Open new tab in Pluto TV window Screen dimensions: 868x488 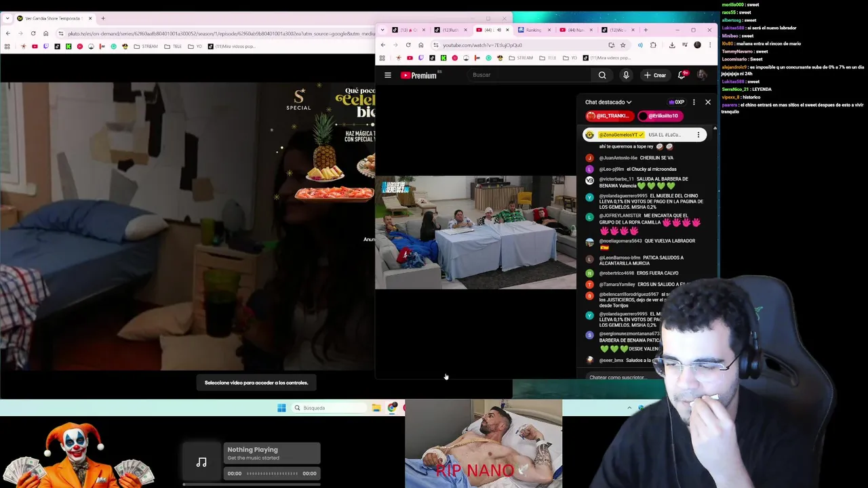click(x=103, y=18)
